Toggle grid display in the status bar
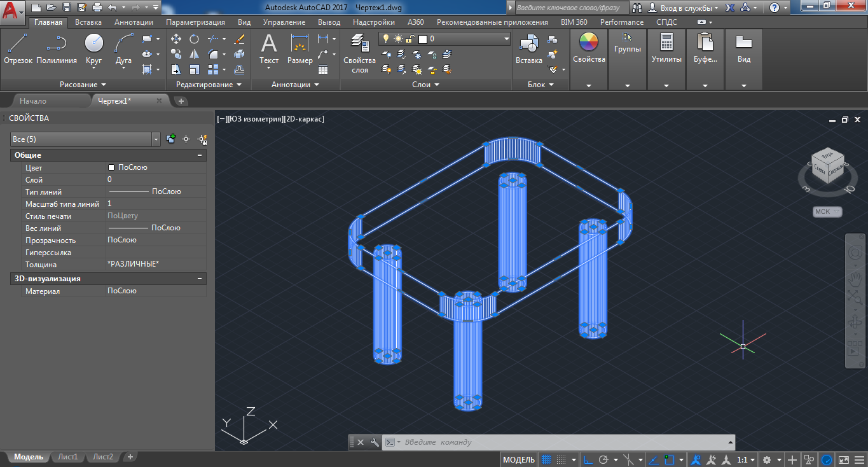868x467 pixels. point(546,459)
